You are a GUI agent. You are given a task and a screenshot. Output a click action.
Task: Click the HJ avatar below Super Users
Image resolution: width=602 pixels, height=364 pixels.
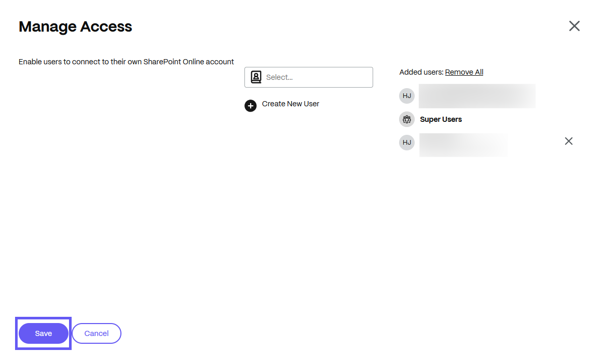coord(407,143)
